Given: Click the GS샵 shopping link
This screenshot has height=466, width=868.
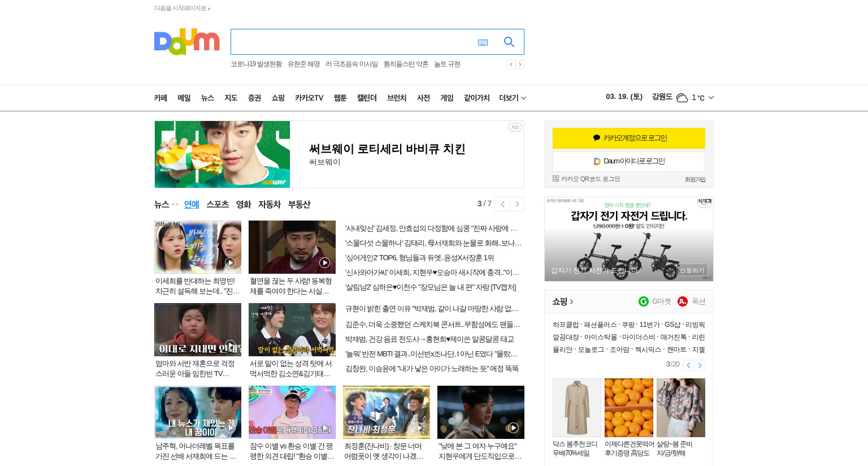Looking at the screenshot, I should tap(672, 325).
